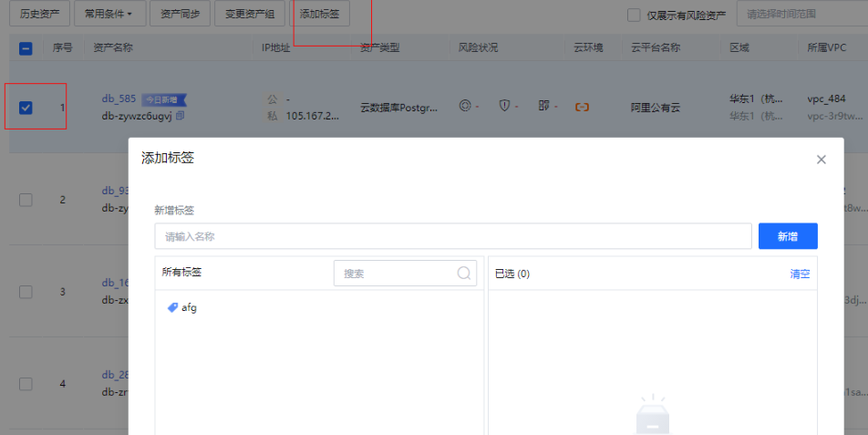Close the 添加标签 dialog with X
Screen dimensions: 868x435
click(821, 160)
